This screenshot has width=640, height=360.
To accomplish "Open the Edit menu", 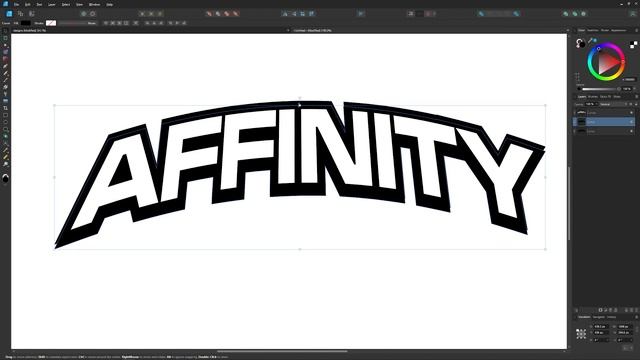I will click(28, 4).
